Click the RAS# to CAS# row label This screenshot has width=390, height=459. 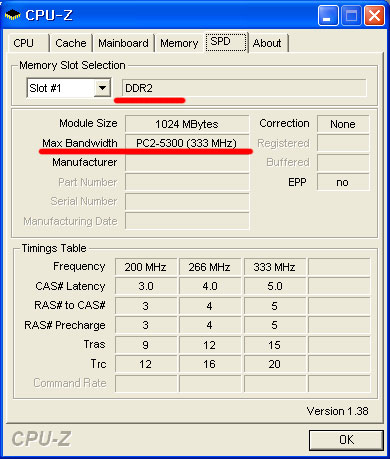pyautogui.click(x=70, y=305)
